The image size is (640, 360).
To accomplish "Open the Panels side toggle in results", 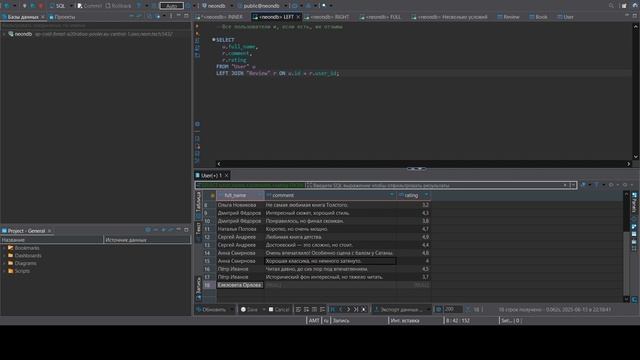I will tap(635, 203).
